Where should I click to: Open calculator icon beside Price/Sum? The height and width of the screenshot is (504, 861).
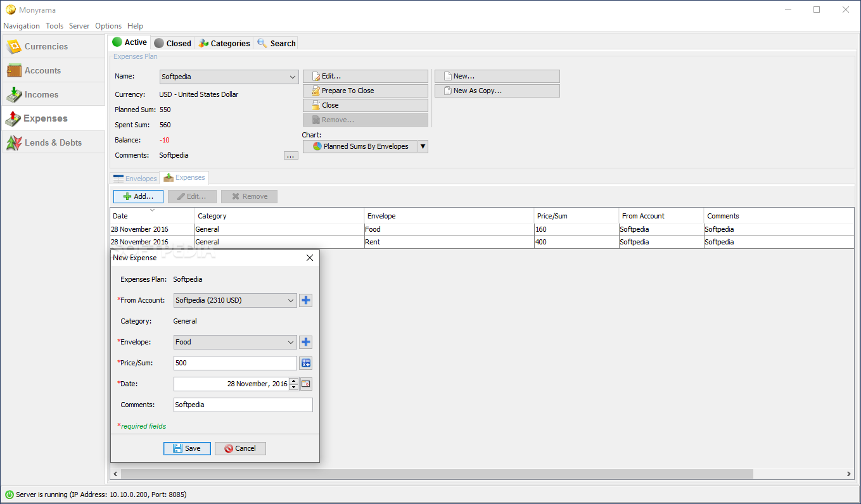tap(305, 363)
